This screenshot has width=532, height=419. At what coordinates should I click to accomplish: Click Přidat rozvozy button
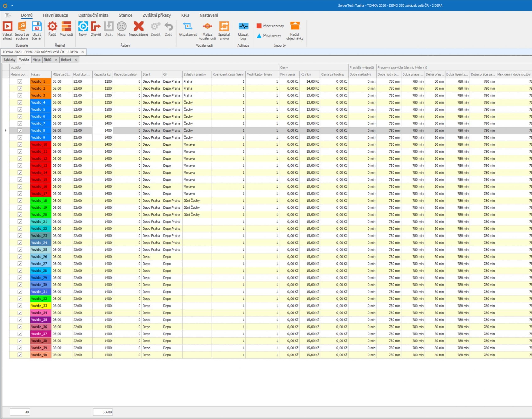point(270,26)
